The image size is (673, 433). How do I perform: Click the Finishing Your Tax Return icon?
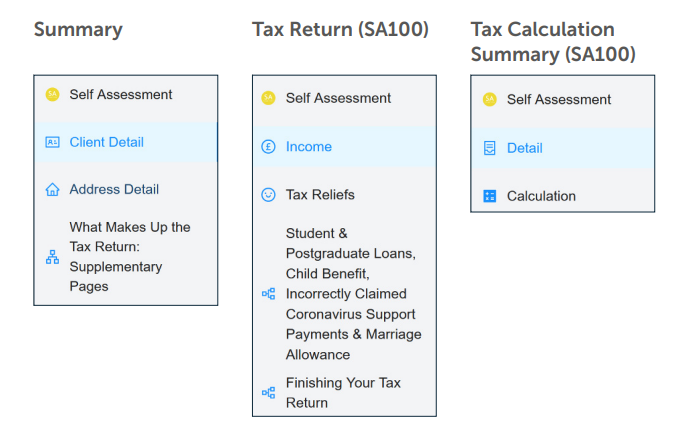[x=268, y=393]
